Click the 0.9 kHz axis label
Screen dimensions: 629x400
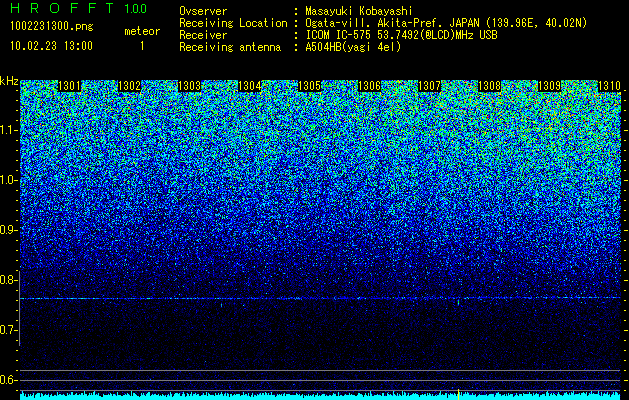coord(7,230)
